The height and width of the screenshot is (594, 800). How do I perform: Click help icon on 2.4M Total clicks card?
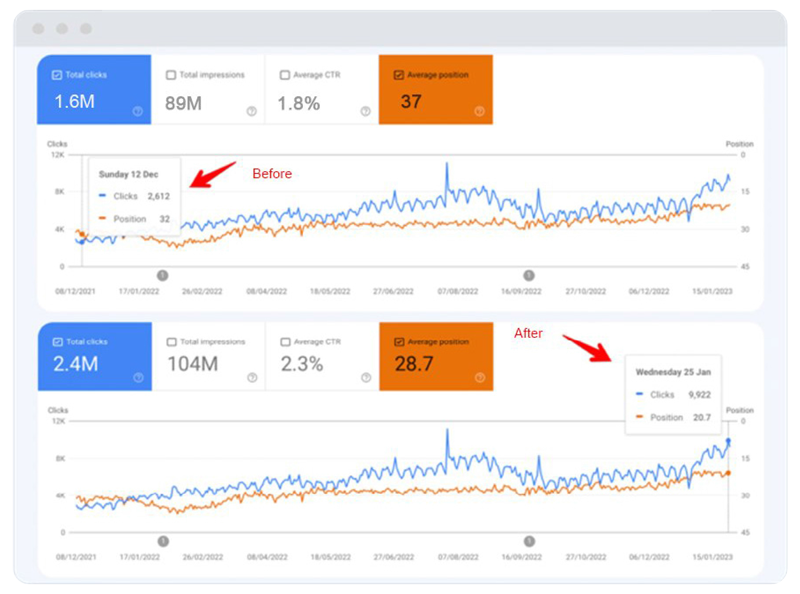[137, 378]
